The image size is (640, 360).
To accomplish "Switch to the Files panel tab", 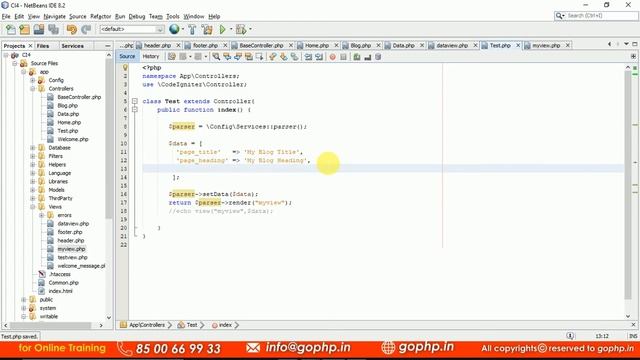I will [x=43, y=46].
